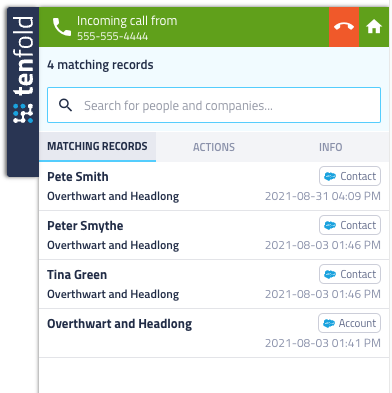Click the '4 matching records' heading

tap(100, 65)
